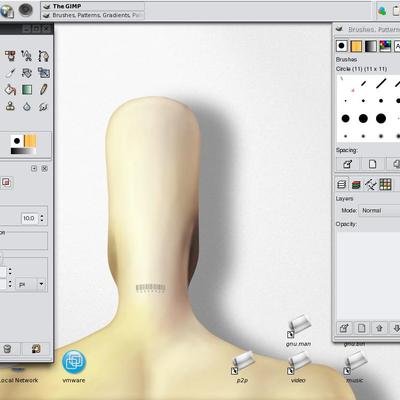The image size is (400, 400).
Task: Select the Bucket Fill tool
Action: [x=10, y=89]
